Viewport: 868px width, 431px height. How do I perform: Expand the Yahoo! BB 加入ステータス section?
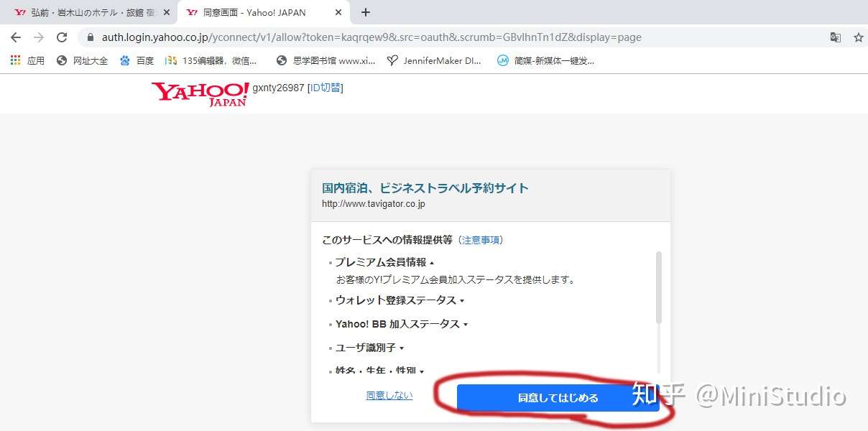click(402, 324)
